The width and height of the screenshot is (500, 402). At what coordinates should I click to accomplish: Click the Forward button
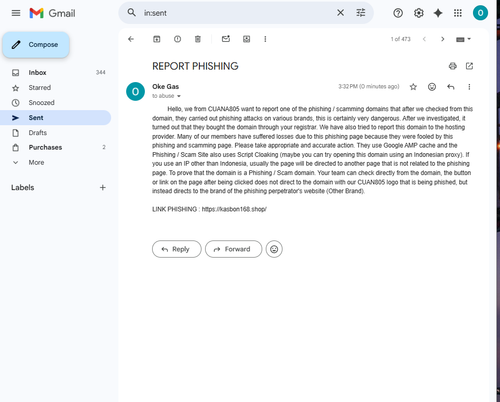(x=233, y=249)
